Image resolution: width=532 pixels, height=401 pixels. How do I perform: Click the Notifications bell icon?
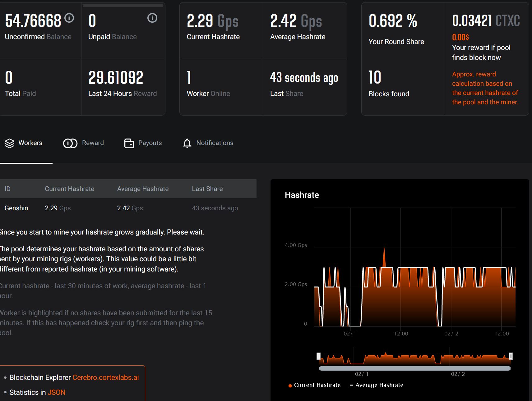coord(187,143)
